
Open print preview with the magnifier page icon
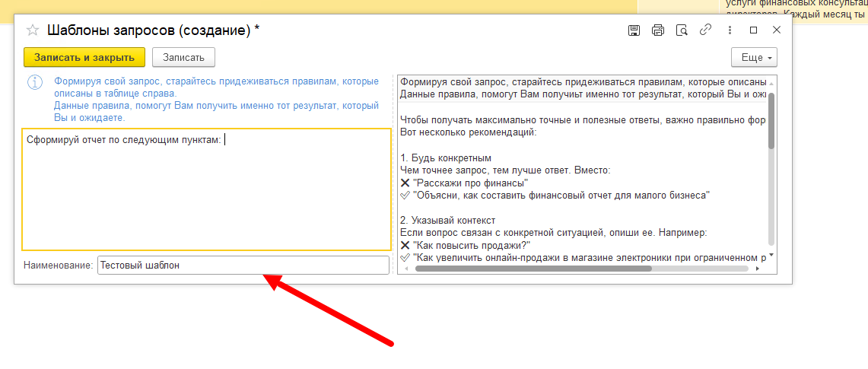coord(682,30)
